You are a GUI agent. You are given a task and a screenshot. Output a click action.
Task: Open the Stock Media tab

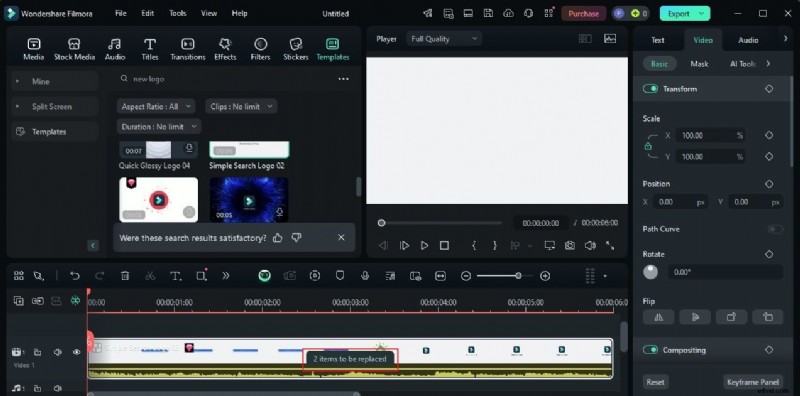click(x=74, y=50)
